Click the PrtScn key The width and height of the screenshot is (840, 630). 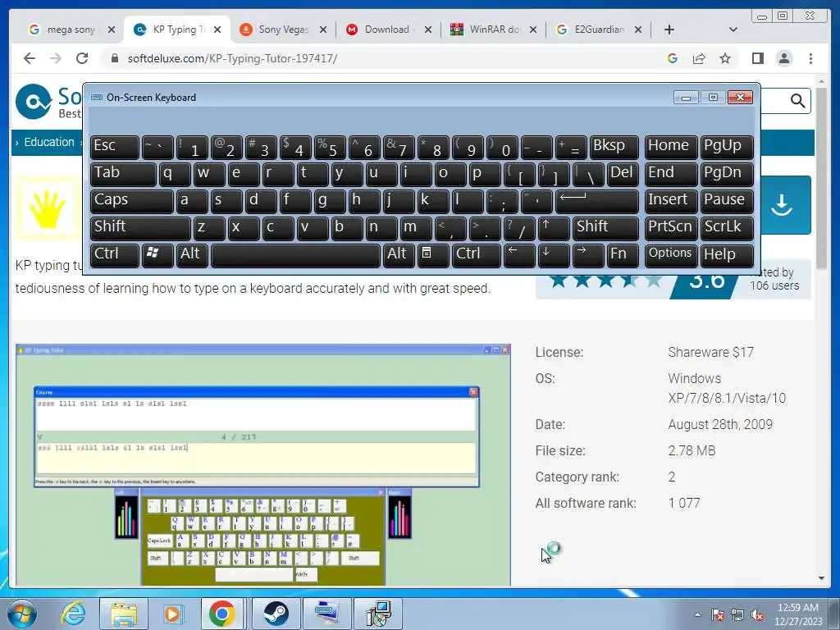[671, 228]
